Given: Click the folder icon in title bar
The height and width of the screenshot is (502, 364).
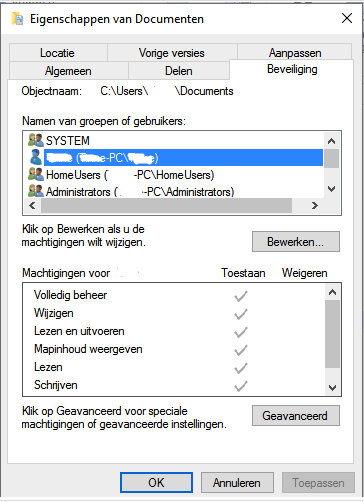Looking at the screenshot, I should tap(17, 19).
